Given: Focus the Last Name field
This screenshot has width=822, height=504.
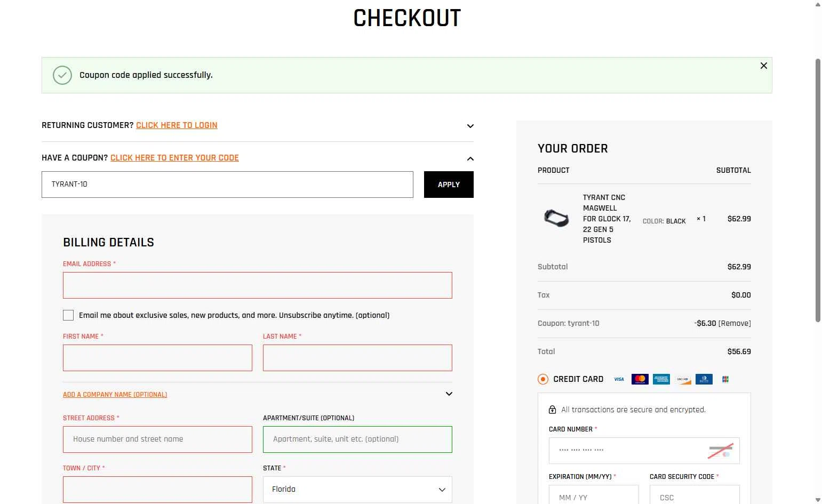Looking at the screenshot, I should [357, 358].
